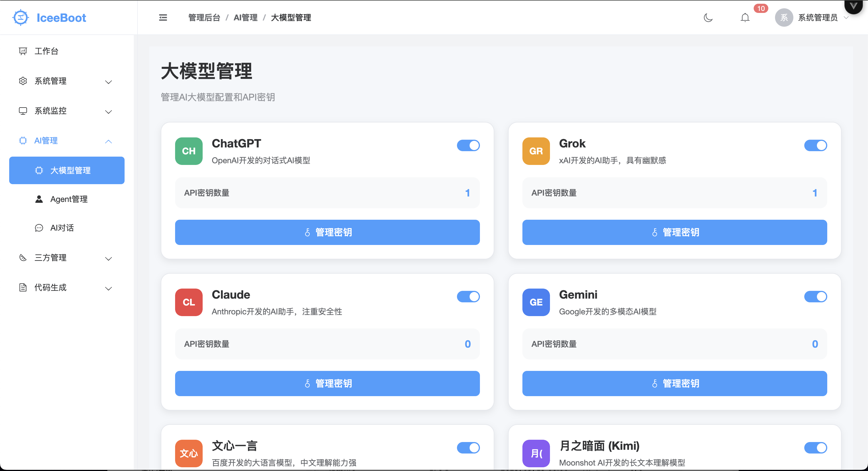The width and height of the screenshot is (868, 471).
Task: Click the system management gear icon
Action: [x=23, y=81]
